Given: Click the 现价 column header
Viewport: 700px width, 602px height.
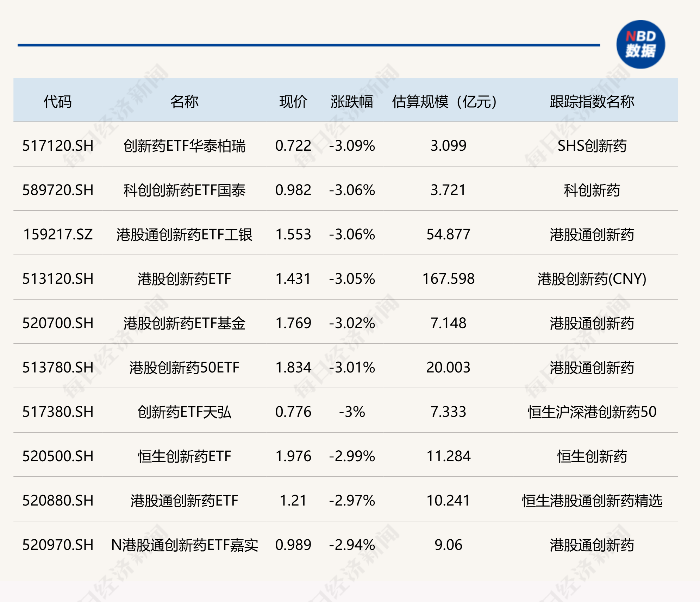Looking at the screenshot, I should pos(293,101).
